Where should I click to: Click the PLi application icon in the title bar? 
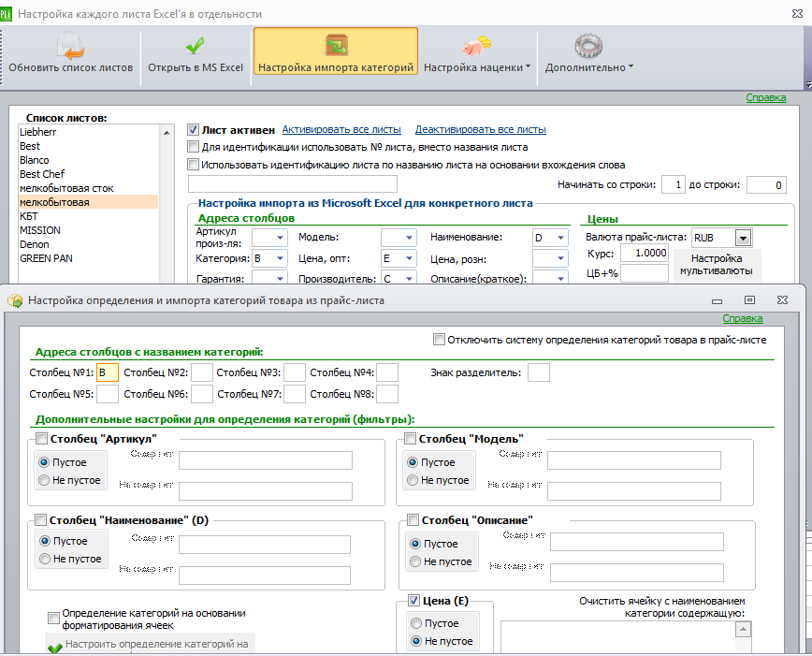coord(6,14)
